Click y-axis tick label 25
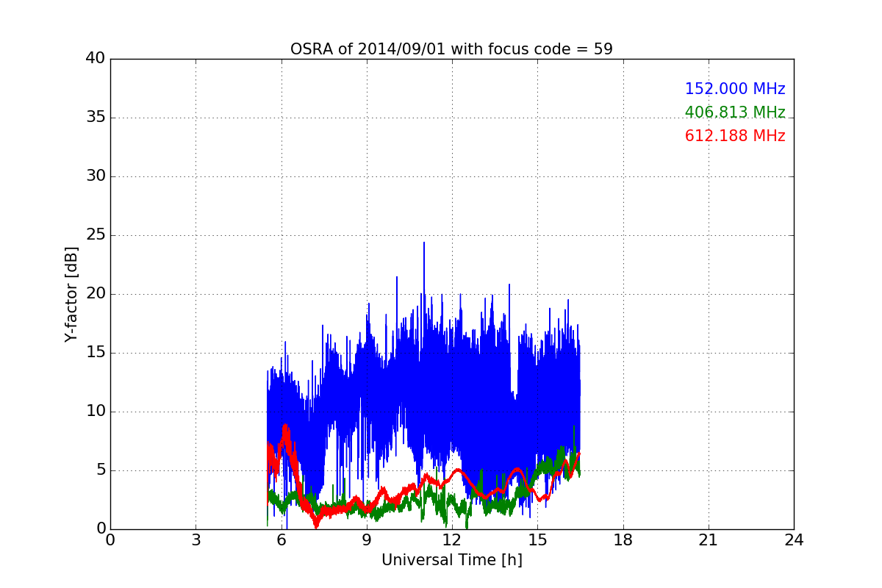Viewport: 882px width, 588px height. (96, 235)
